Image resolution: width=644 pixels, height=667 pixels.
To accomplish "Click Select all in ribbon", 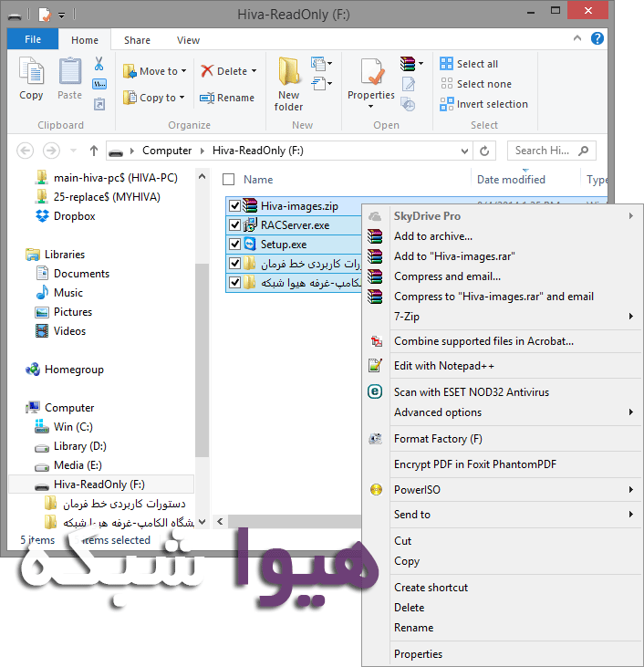I will click(469, 64).
